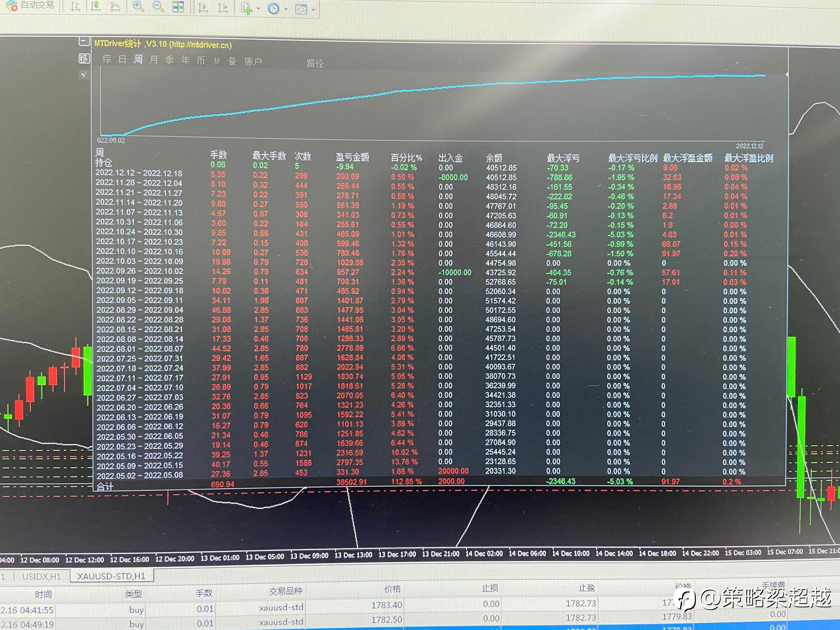The height and width of the screenshot is (630, 840).
Task: Toggle the 自动交易 auto-trading button
Action: 30,5
